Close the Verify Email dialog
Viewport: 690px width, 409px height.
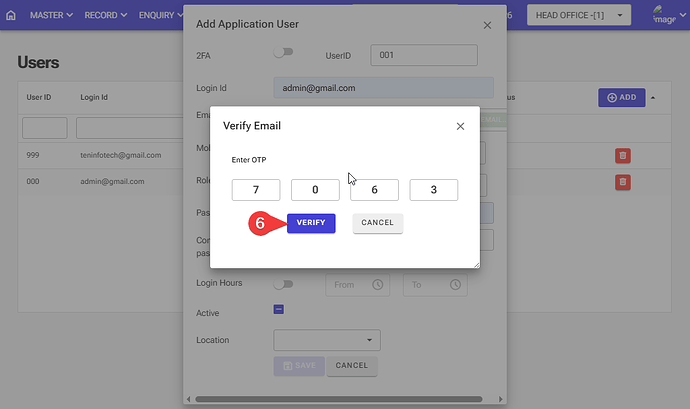[460, 127]
